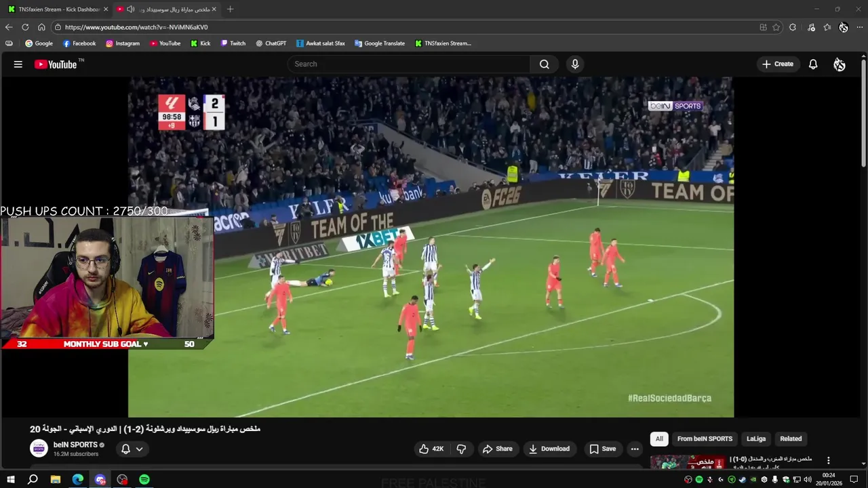Screen dimensions: 868x488
Task: Open the browser home page
Action: (41, 27)
